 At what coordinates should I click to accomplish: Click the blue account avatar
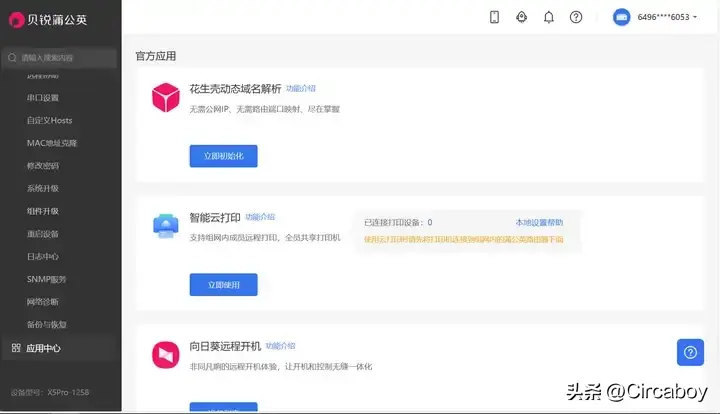click(621, 17)
